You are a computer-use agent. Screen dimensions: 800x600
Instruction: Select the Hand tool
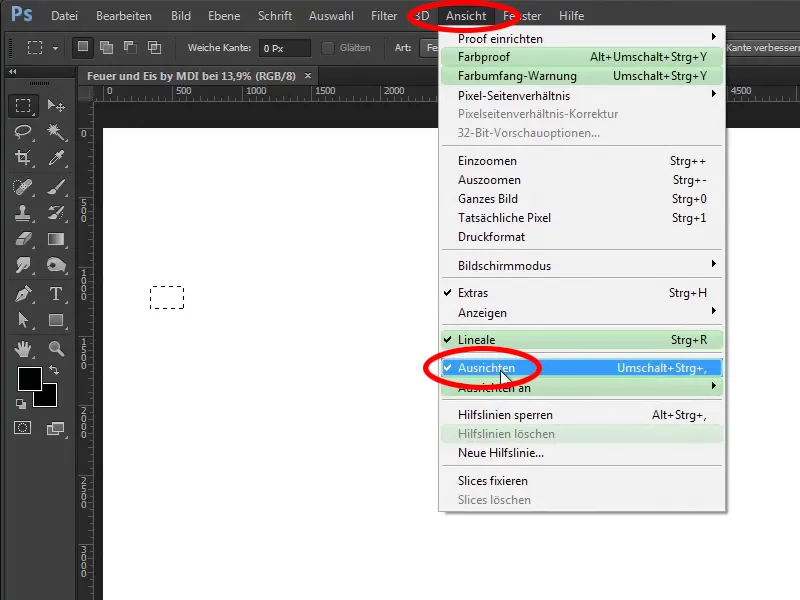click(x=23, y=349)
